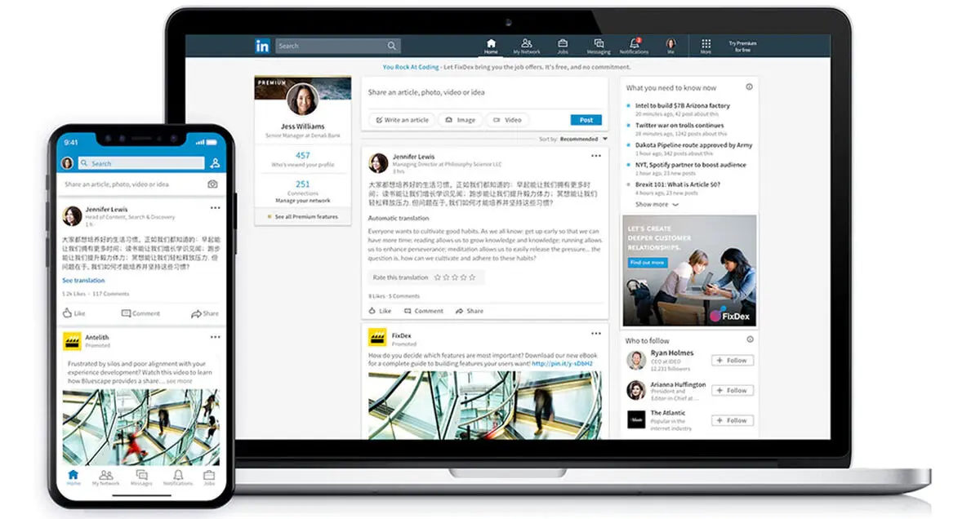Image resolution: width=980 pixels, height=519 pixels.
Task: Click the Video upload button
Action: (507, 120)
